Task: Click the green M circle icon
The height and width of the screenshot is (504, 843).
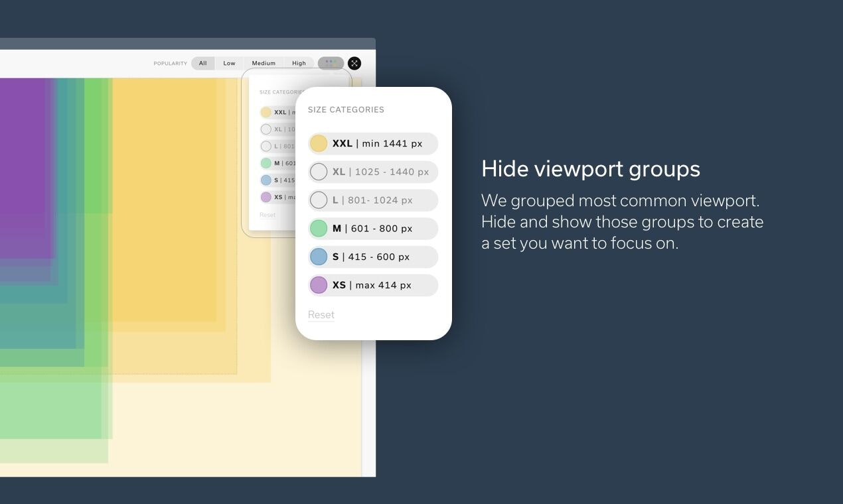Action: click(x=319, y=228)
